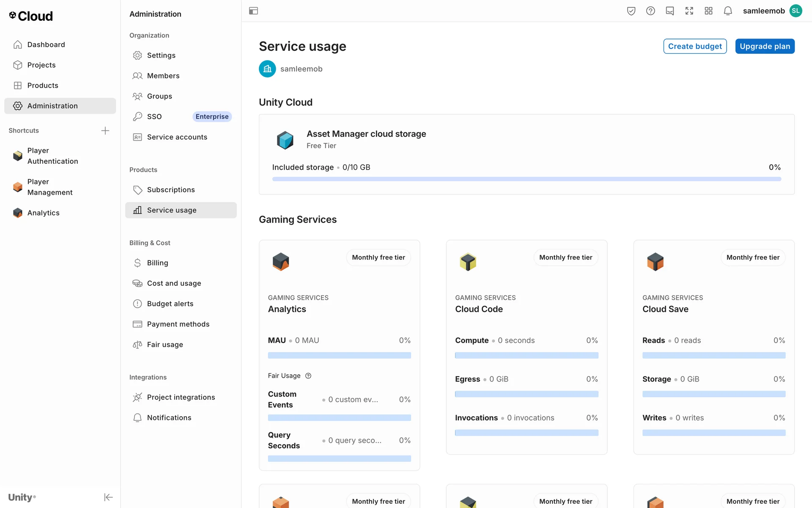Click the Create budget button
This screenshot has height=508, width=812.
point(694,46)
